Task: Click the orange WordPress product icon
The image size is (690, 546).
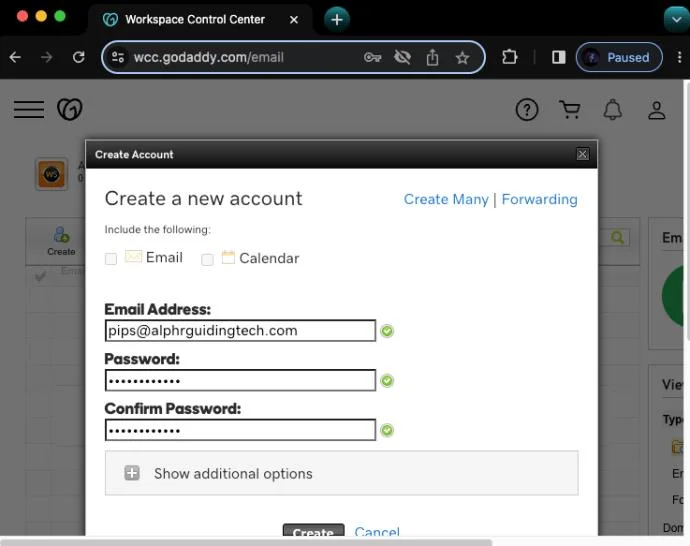Action: point(51,174)
